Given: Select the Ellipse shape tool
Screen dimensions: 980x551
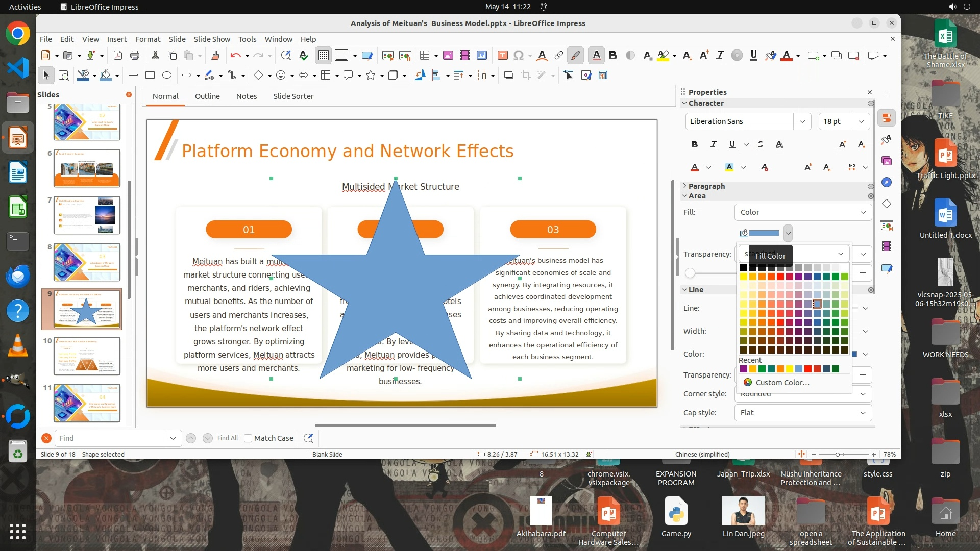Looking at the screenshot, I should (167, 76).
